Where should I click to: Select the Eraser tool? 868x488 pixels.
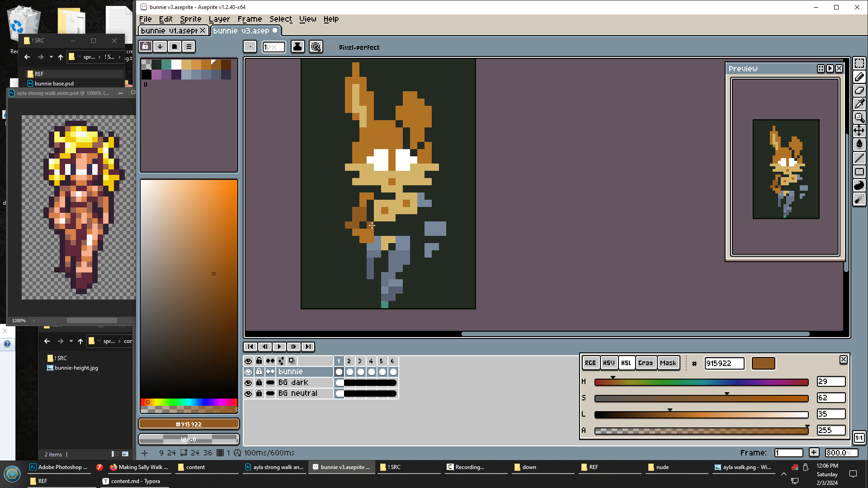coord(859,90)
